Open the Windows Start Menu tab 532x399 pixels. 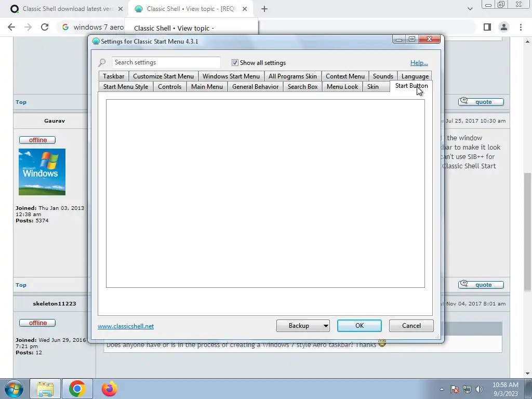pos(231,76)
